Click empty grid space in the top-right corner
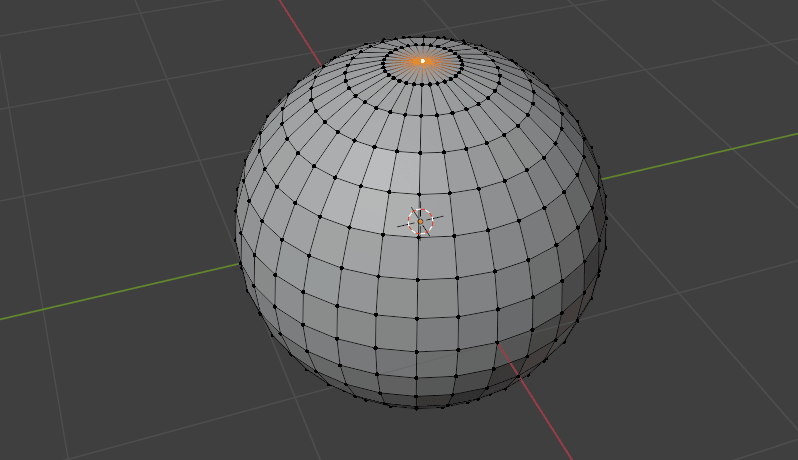This screenshot has height=460, width=798. 720,60
